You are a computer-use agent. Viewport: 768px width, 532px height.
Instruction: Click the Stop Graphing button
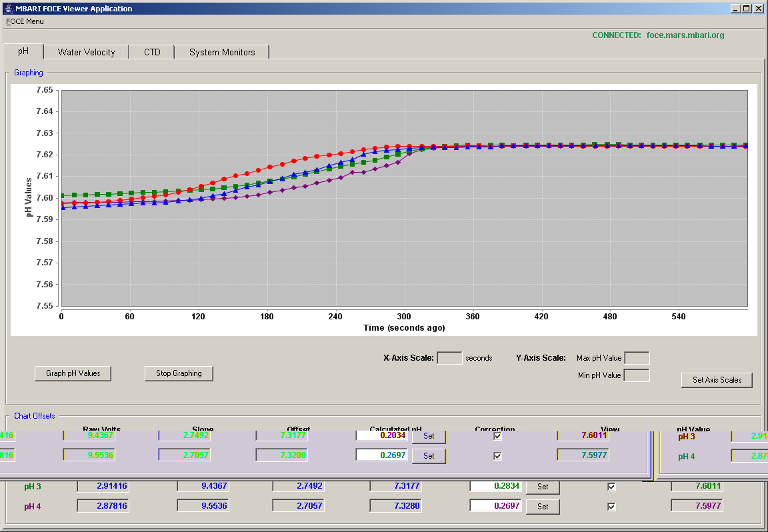(179, 373)
